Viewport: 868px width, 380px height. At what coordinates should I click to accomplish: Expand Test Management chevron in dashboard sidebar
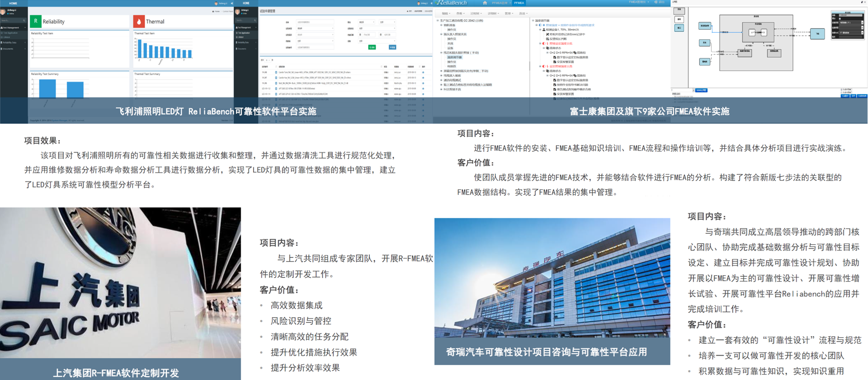coord(25,28)
